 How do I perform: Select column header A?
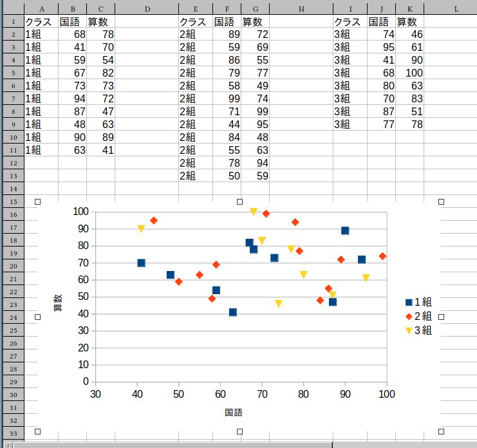point(41,9)
